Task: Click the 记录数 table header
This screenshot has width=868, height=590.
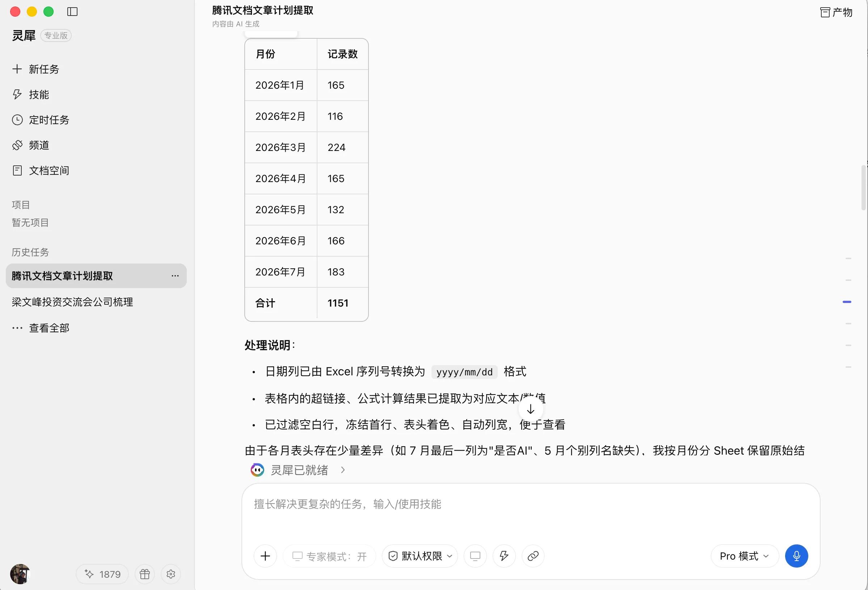Action: (342, 54)
